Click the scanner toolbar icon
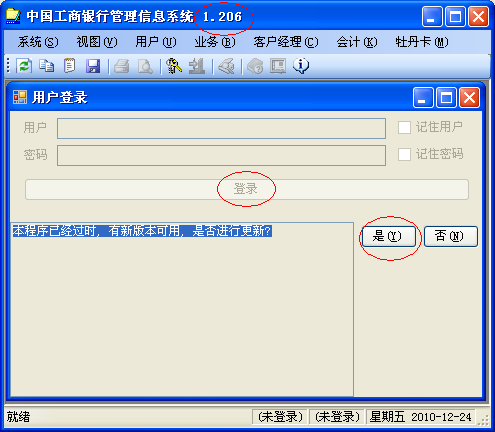 (226, 66)
